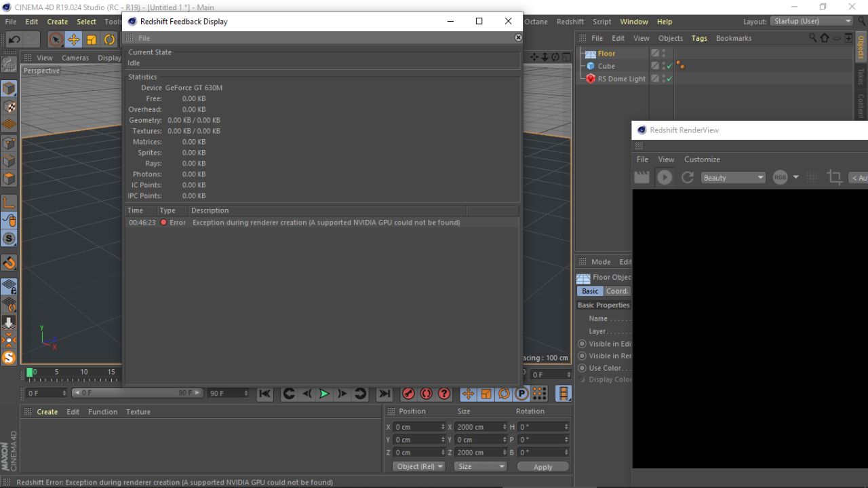The image size is (868, 488).
Task: Step to next frame
Action: click(342, 394)
